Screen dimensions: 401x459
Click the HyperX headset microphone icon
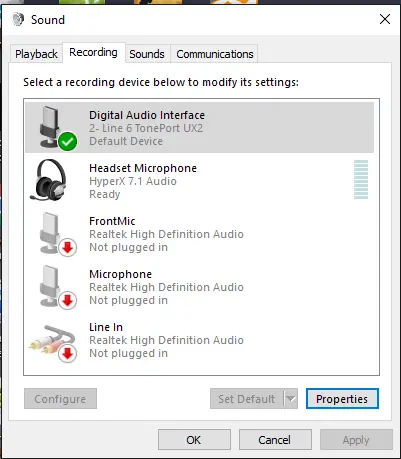pos(49,180)
